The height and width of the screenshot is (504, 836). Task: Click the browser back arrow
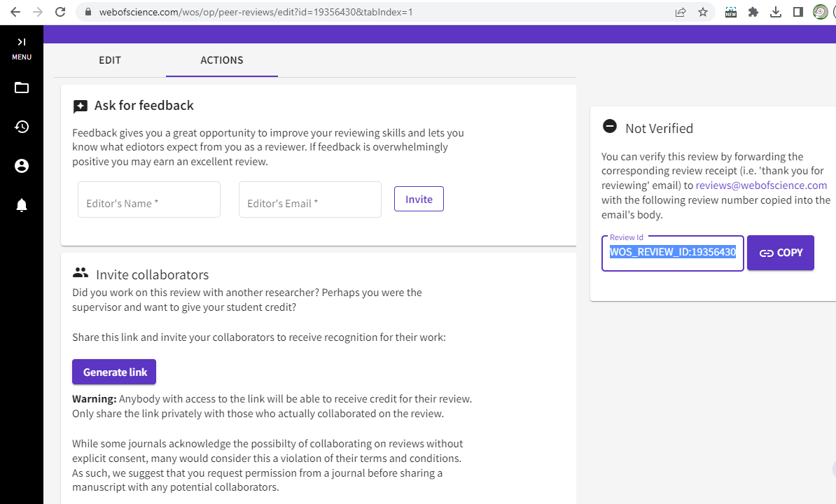coord(15,11)
